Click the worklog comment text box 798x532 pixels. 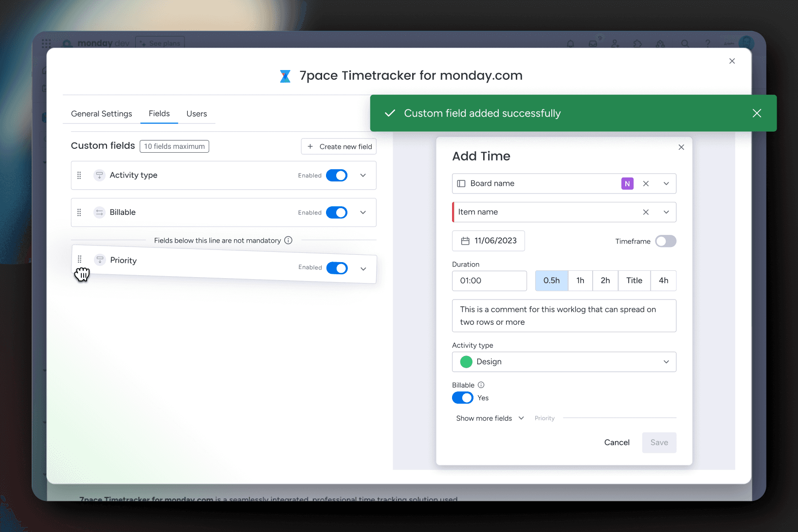pyautogui.click(x=564, y=316)
